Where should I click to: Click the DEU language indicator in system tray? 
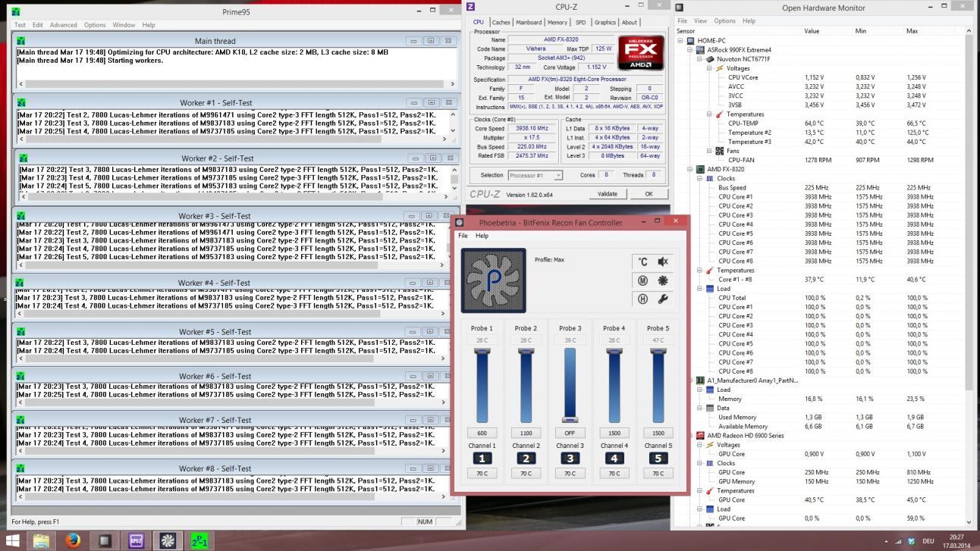point(928,541)
